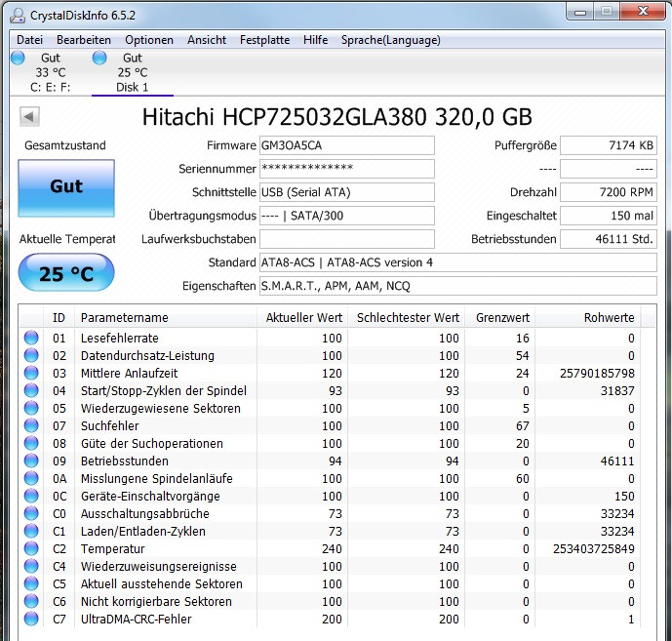Click the status orb for Laden/Entladen-Zyklen
The height and width of the screenshot is (641, 672).
(x=31, y=531)
